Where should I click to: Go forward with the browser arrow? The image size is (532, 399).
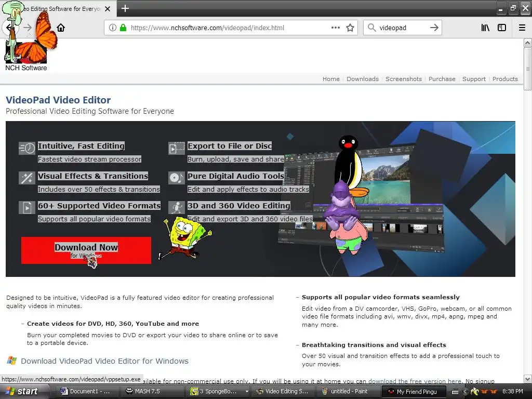click(x=28, y=28)
